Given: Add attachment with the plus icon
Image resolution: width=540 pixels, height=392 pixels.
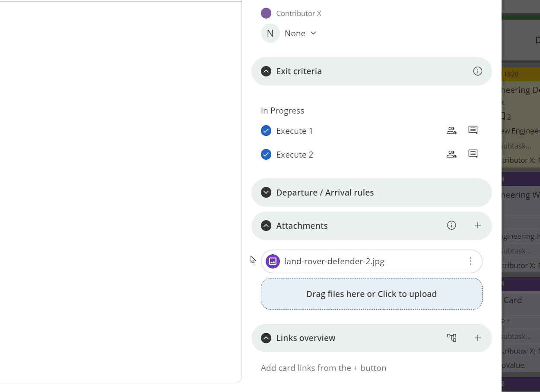Looking at the screenshot, I should click(x=477, y=225).
